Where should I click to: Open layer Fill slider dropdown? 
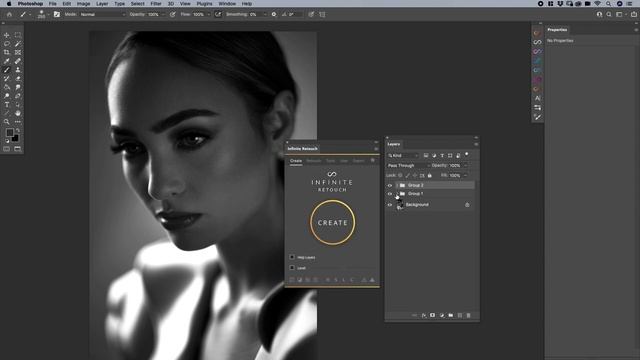click(x=466, y=176)
